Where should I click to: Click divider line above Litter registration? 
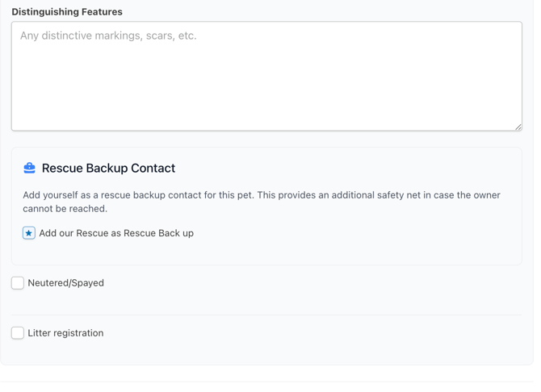click(266, 315)
